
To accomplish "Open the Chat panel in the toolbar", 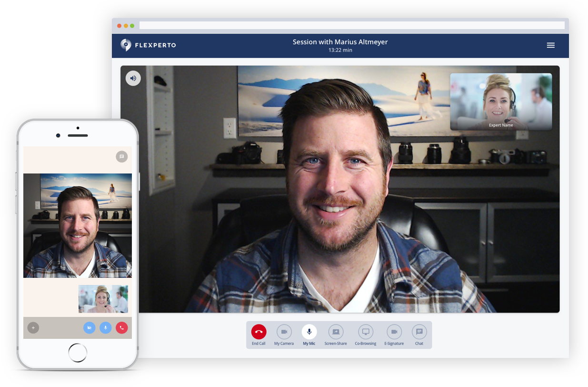I will (x=419, y=332).
